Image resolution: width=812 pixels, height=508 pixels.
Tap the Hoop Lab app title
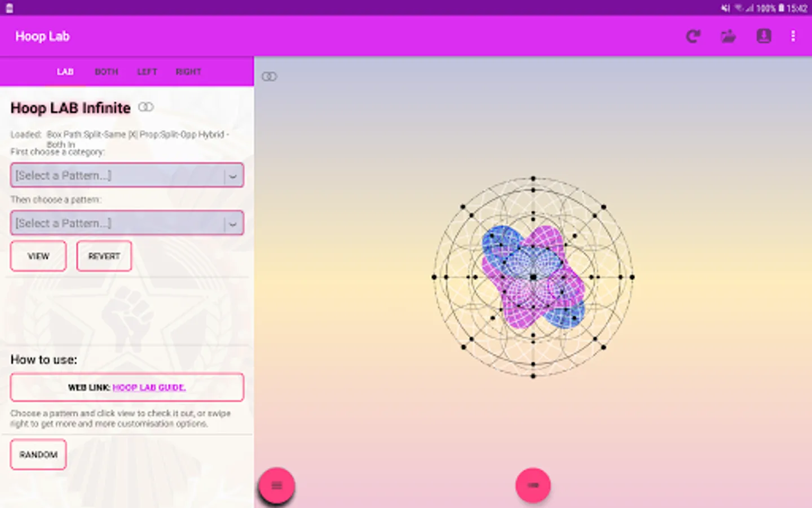[x=42, y=37]
